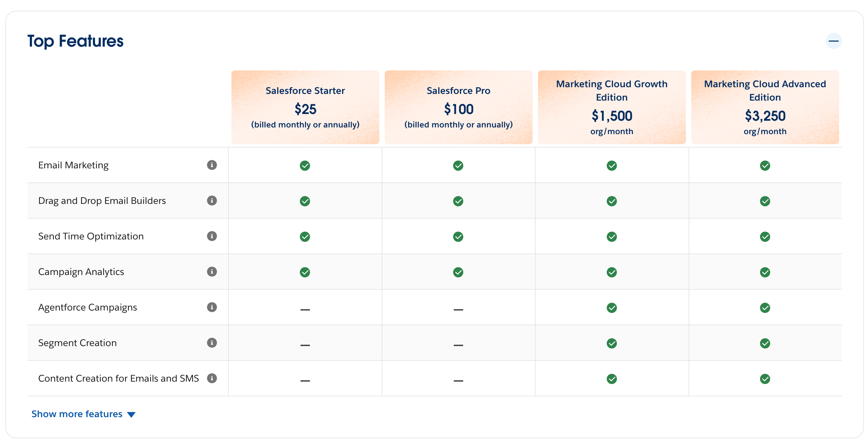Select the Salesforce Starter plan header
The image size is (868, 448).
305,107
